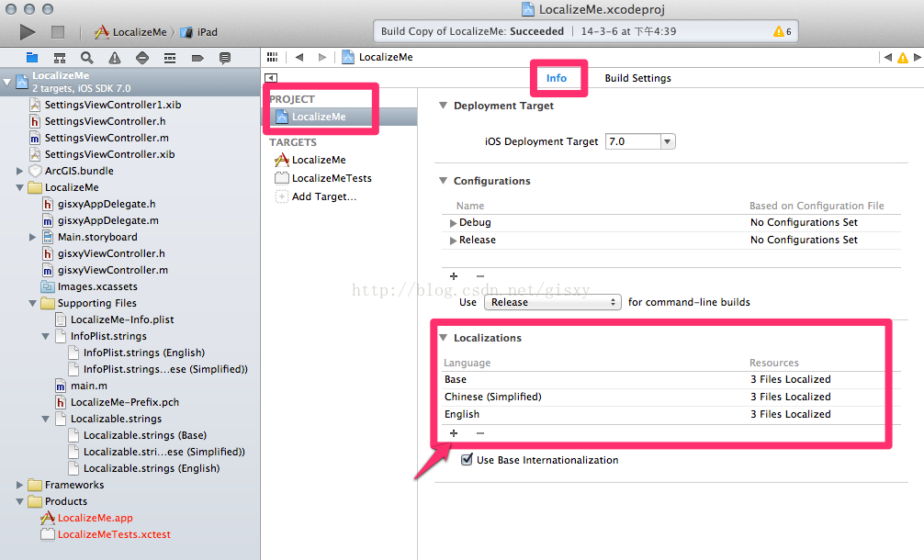
Task: Collapse the Products group
Action: coord(19,501)
